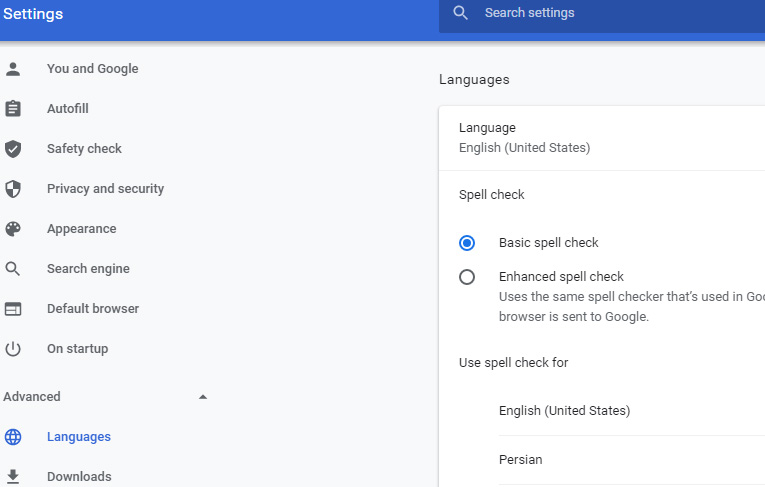
Task: Collapse the Advanced section arrow
Action: point(203,397)
